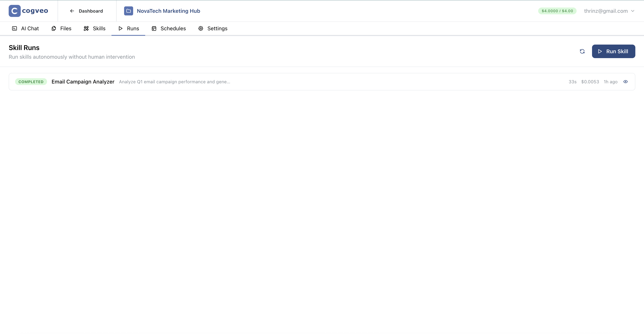Click the Settings gear icon
644x334 pixels.
pyautogui.click(x=201, y=28)
